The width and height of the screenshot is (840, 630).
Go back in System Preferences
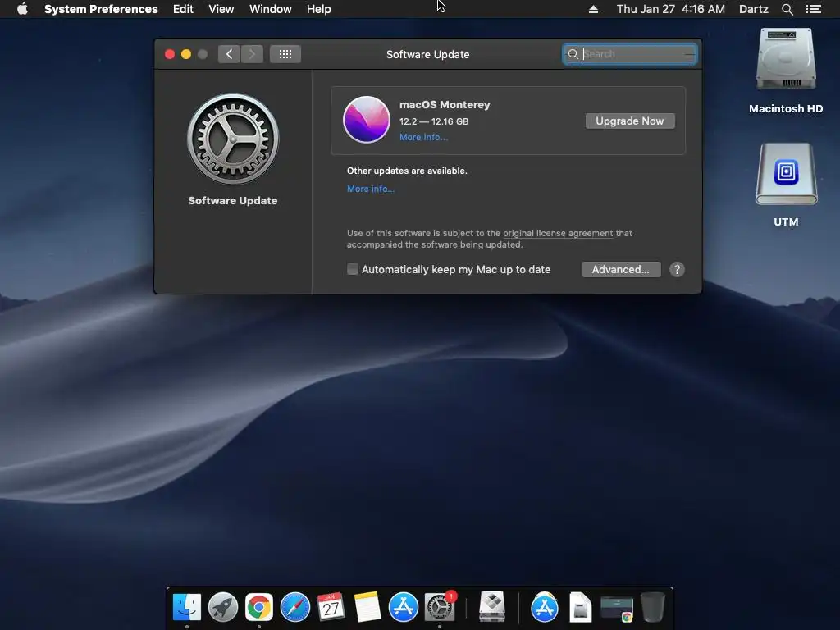tap(229, 54)
